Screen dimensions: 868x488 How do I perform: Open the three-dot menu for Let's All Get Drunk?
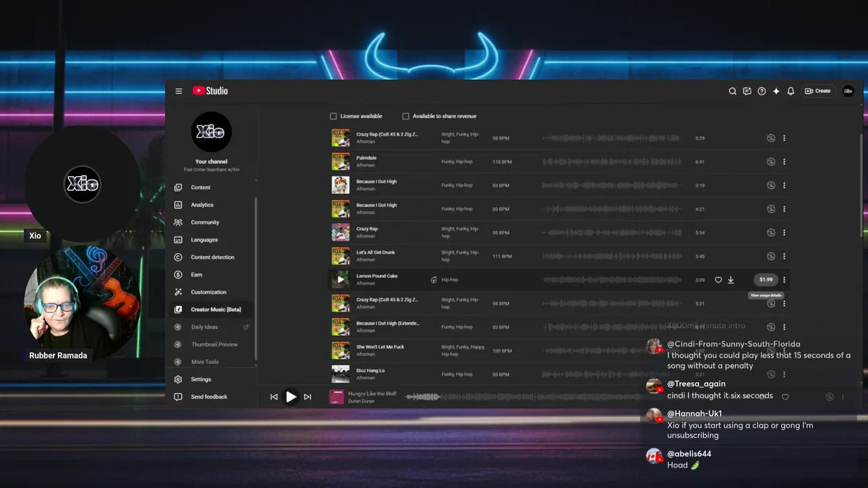(x=785, y=256)
